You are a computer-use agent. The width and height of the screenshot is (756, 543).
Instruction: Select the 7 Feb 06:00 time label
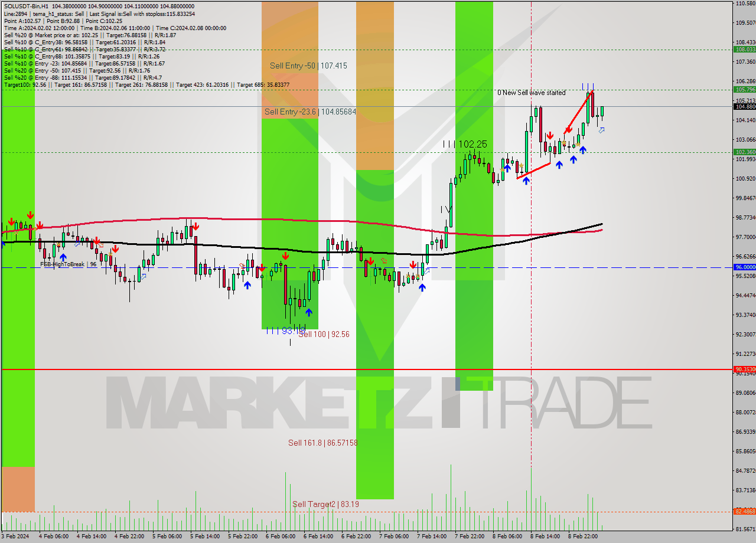[394, 537]
